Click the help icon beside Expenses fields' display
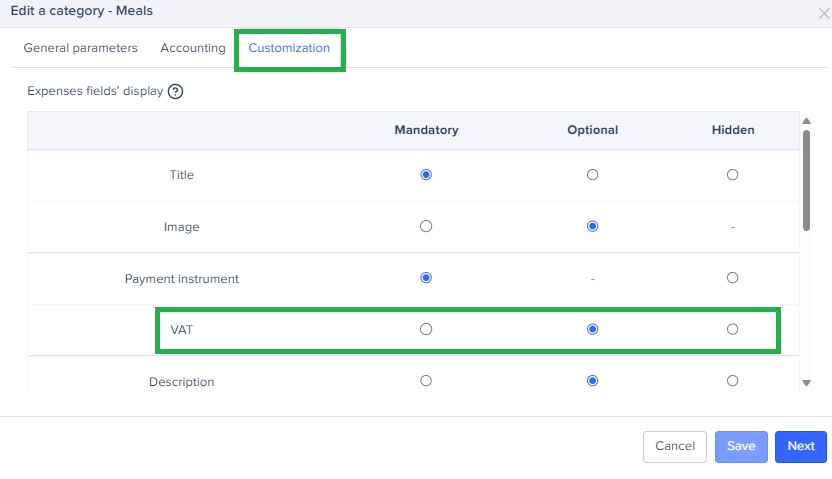This screenshot has width=832, height=479. 176,91
